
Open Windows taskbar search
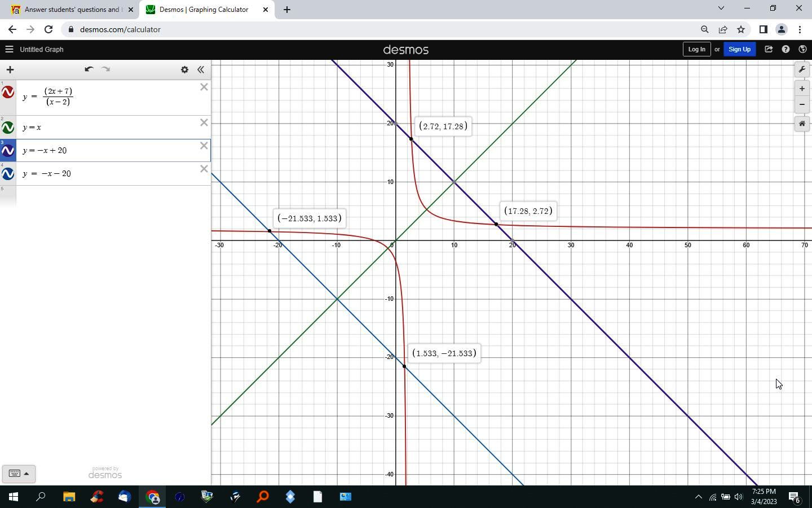(x=41, y=497)
